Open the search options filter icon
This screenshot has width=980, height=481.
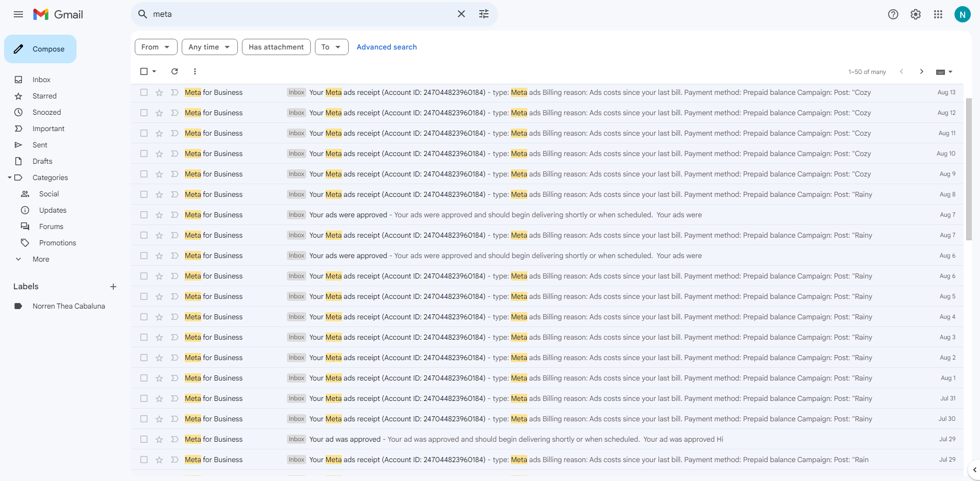coord(484,14)
